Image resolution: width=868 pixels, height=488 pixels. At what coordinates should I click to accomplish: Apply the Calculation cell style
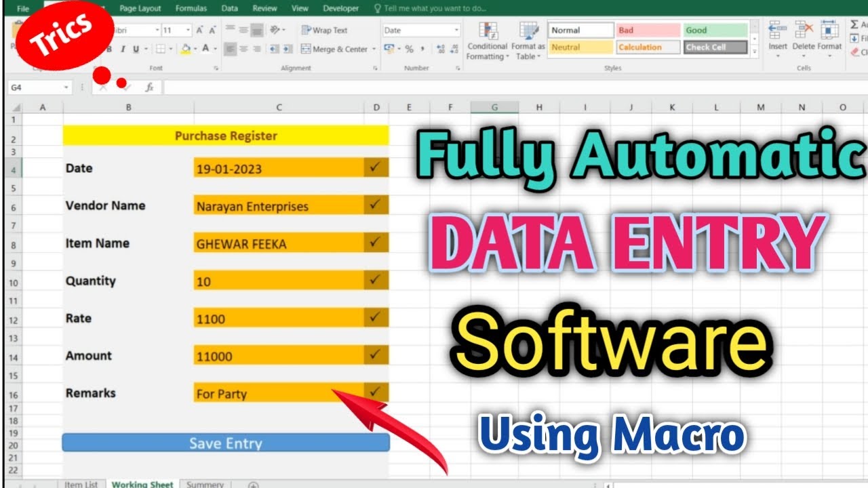pos(648,47)
